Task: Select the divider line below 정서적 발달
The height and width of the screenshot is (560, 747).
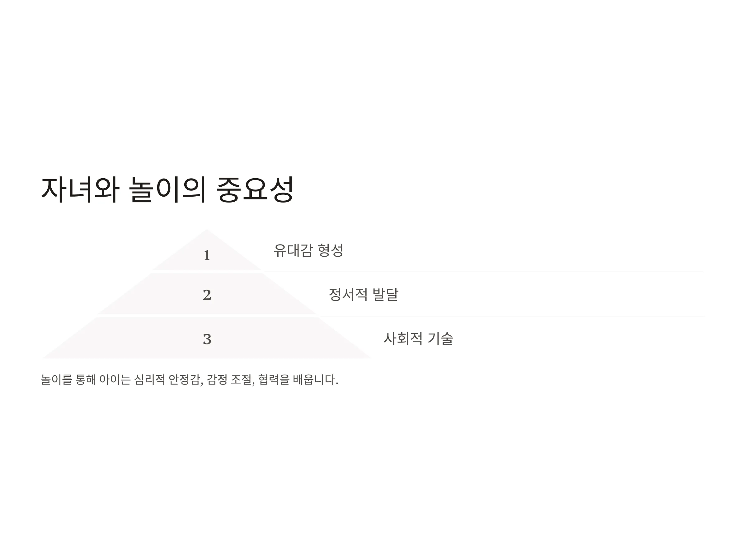Action: point(512,316)
